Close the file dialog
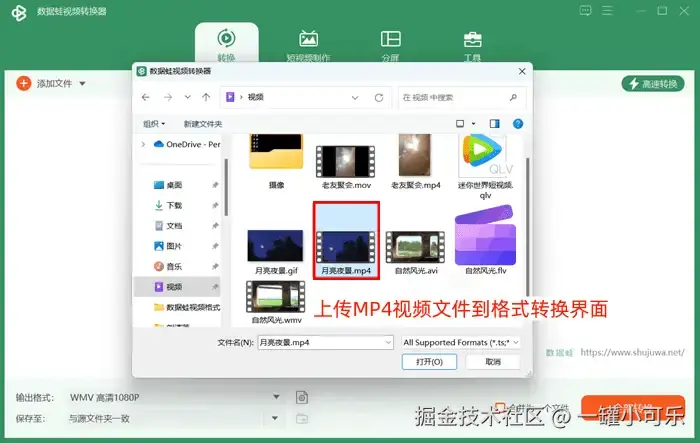 [522, 71]
